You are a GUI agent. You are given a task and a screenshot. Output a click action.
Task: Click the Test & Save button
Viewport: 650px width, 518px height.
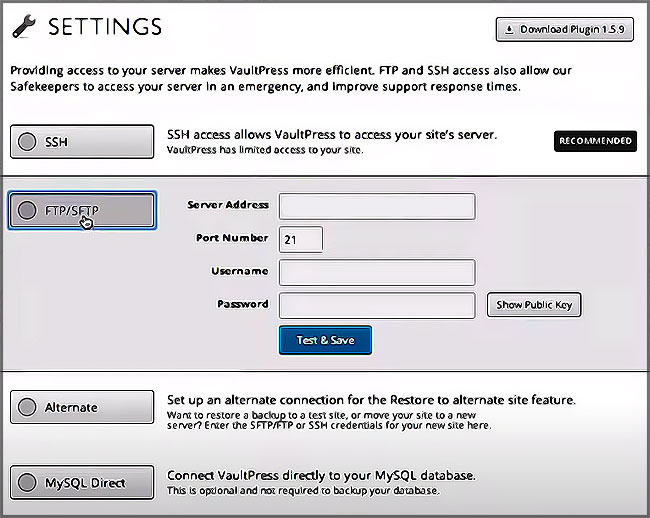[325, 340]
